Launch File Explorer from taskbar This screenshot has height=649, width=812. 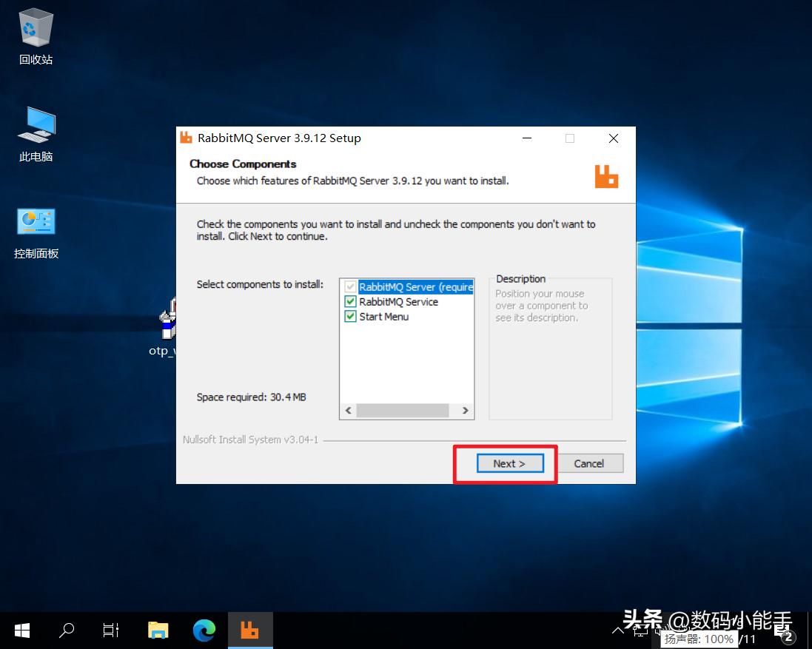point(158,630)
